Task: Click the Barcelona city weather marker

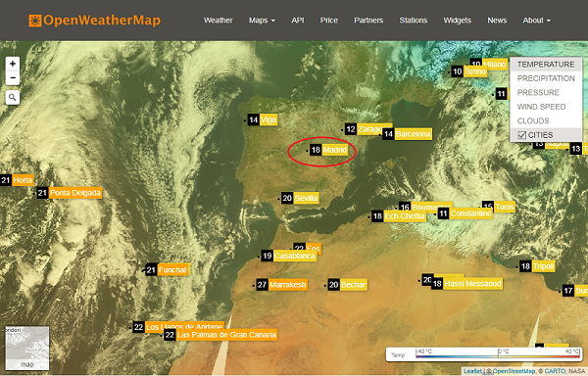Action: click(x=408, y=134)
